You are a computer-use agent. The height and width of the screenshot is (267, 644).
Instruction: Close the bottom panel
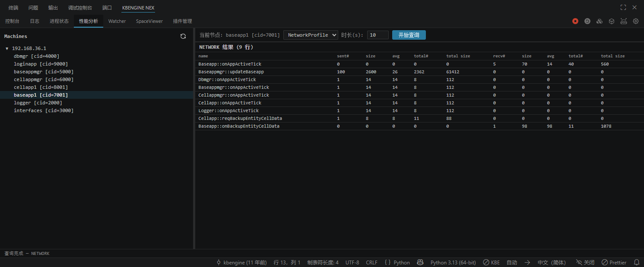(x=634, y=7)
